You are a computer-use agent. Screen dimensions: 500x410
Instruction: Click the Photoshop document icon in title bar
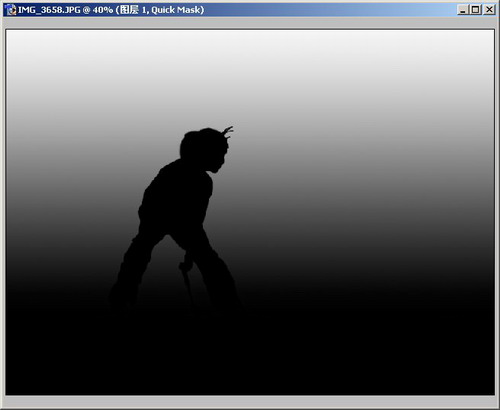(x=11, y=10)
